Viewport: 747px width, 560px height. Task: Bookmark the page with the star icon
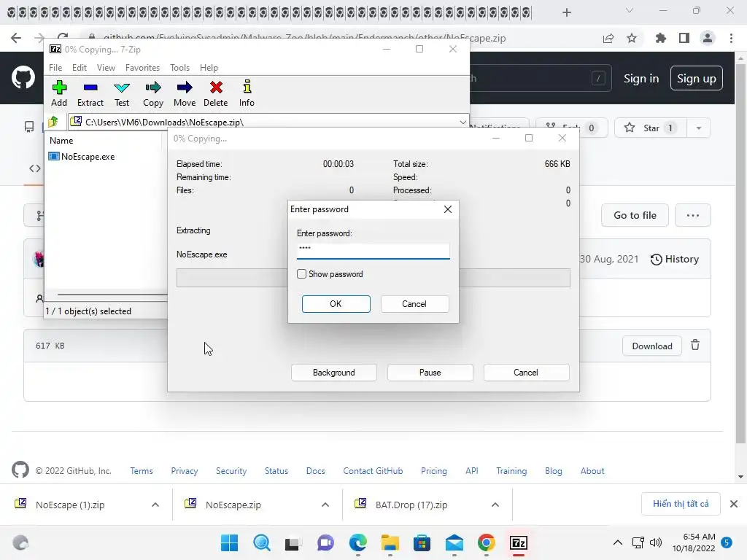point(632,38)
